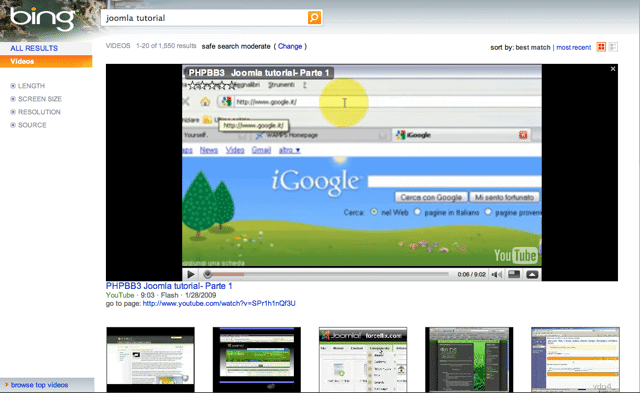640x393 pixels.
Task: Click the YouTube logo in player
Action: 516,255
